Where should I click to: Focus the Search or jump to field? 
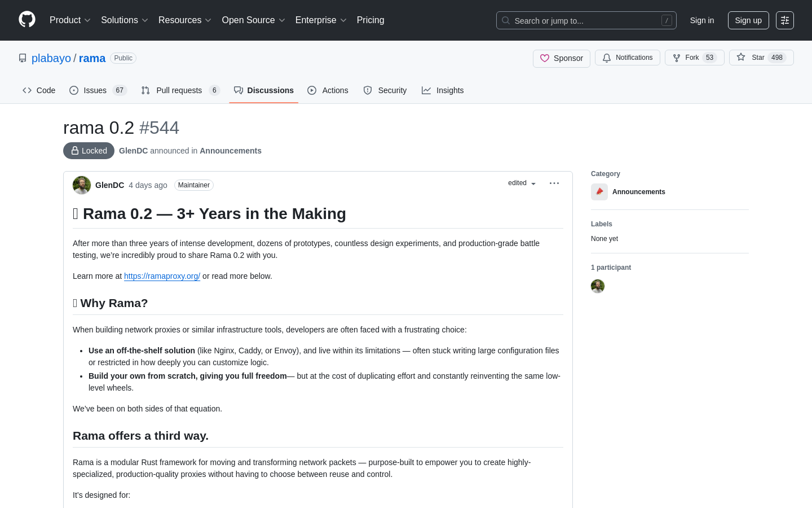(586, 20)
